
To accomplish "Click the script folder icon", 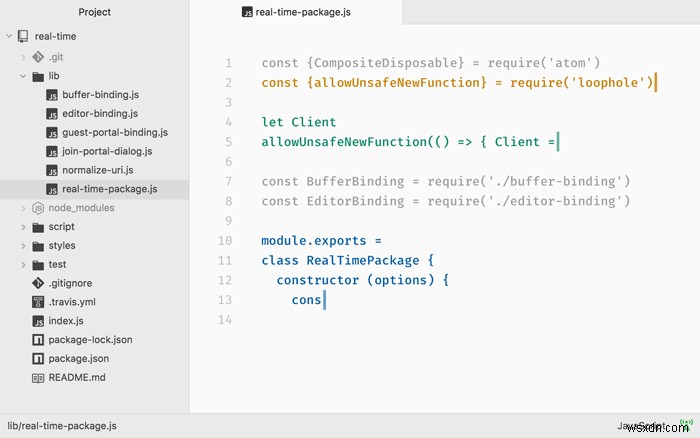I will pyautogui.click(x=38, y=227).
